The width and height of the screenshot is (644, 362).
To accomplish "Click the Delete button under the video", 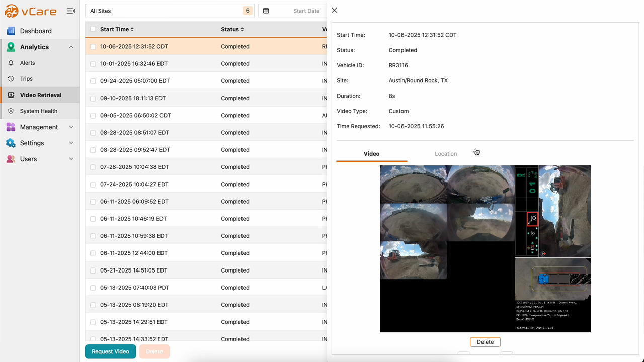I will point(485,341).
